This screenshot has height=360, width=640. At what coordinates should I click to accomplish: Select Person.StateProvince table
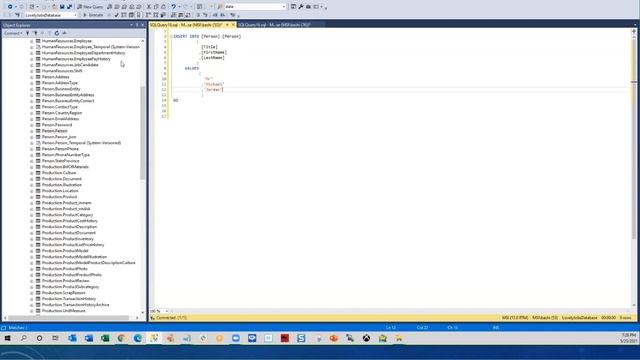pyautogui.click(x=61, y=161)
